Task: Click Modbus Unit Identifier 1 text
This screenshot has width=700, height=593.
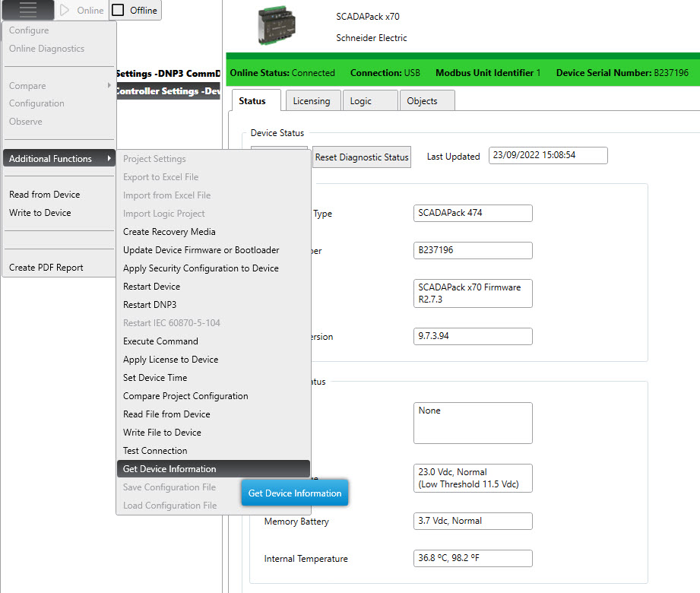Action: tap(488, 73)
